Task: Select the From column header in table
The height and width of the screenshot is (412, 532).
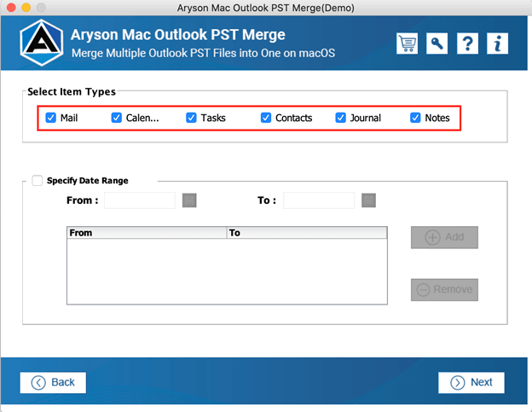Action: click(147, 233)
